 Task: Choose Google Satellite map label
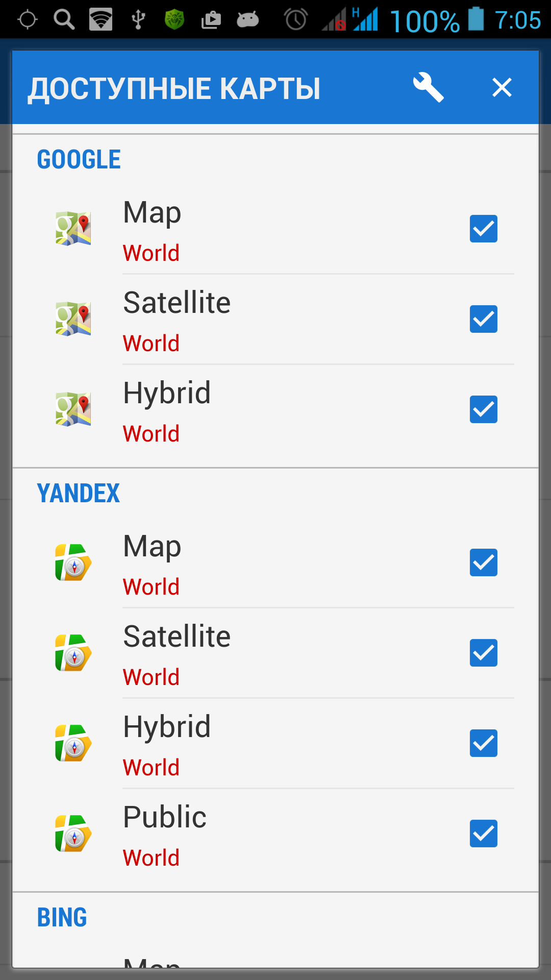(177, 303)
